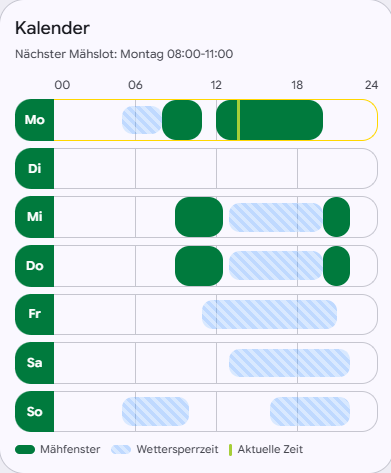
Task: Click Sunday's evening weather lockout block
Action: [x=310, y=411]
